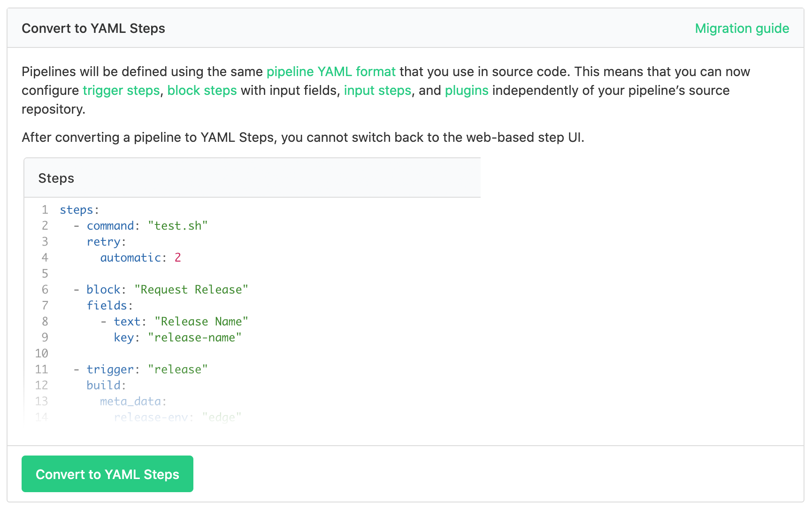This screenshot has height=510, width=812.
Task: Visit the input steps link
Action: [377, 90]
